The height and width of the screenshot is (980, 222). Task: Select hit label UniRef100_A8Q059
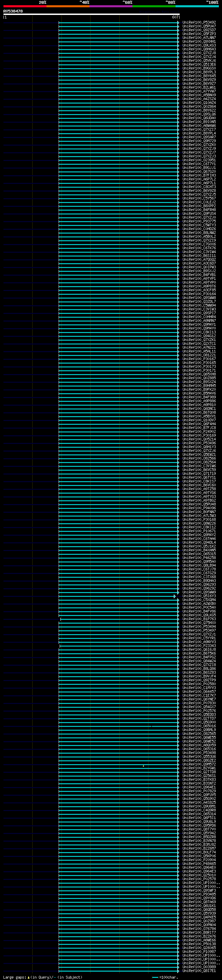(x=199, y=745)
